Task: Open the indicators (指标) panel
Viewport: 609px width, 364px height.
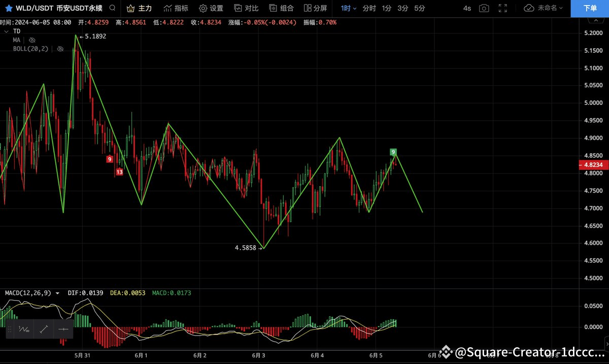Action: coord(176,8)
